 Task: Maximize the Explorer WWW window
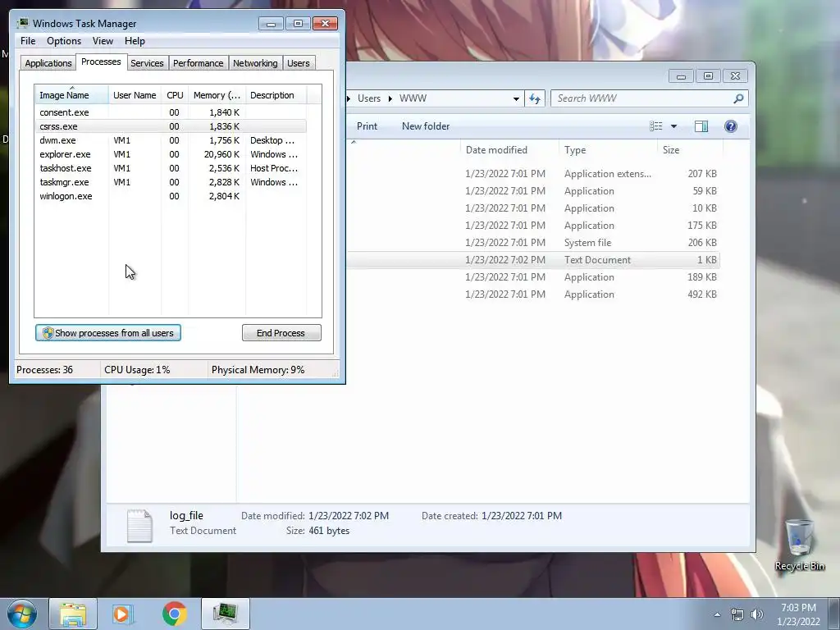[x=708, y=76]
